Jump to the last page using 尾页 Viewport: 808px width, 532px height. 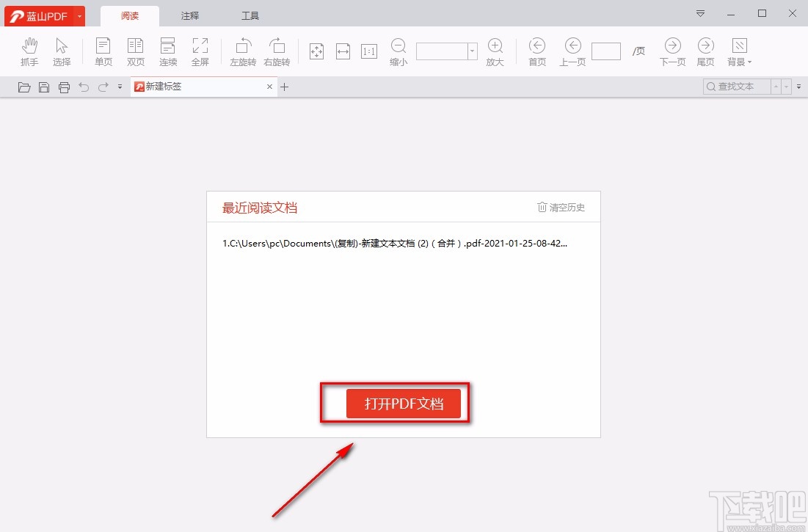click(x=705, y=50)
